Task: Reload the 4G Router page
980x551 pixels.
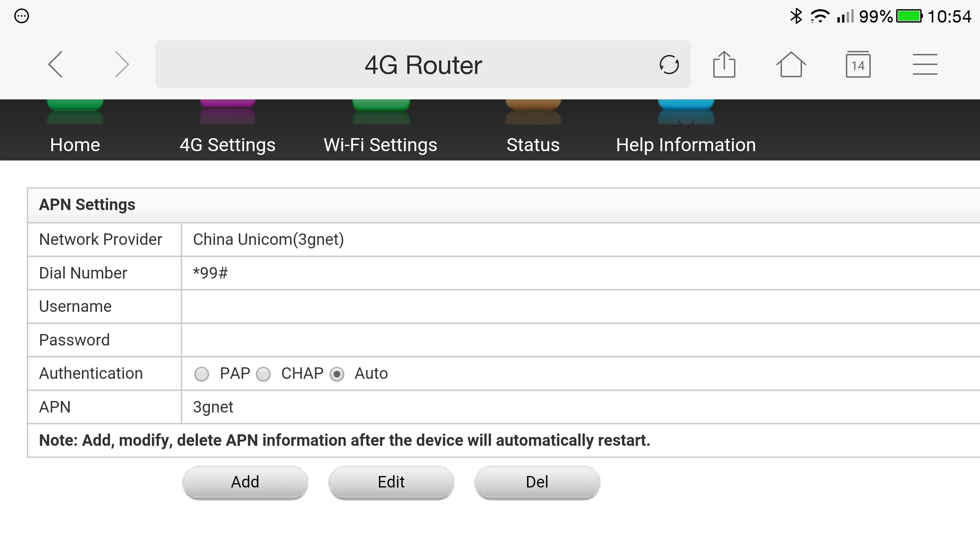Action: tap(669, 64)
